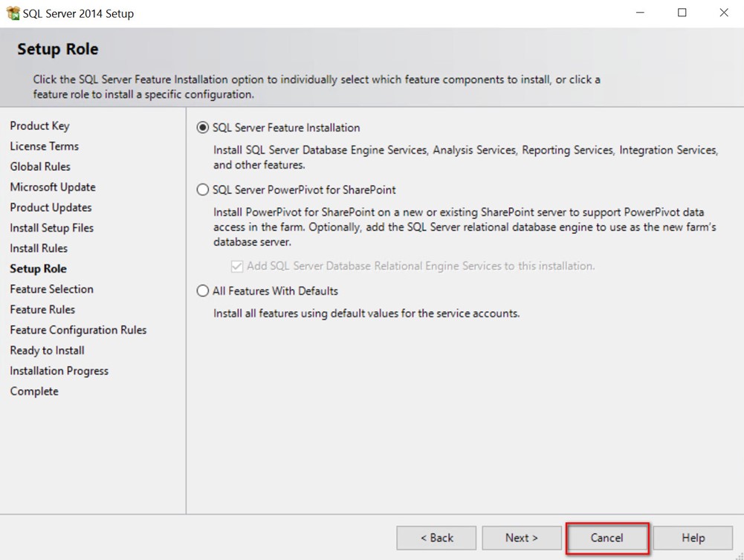Go to Product Key step
Viewport: 744px width, 560px height.
(39, 126)
